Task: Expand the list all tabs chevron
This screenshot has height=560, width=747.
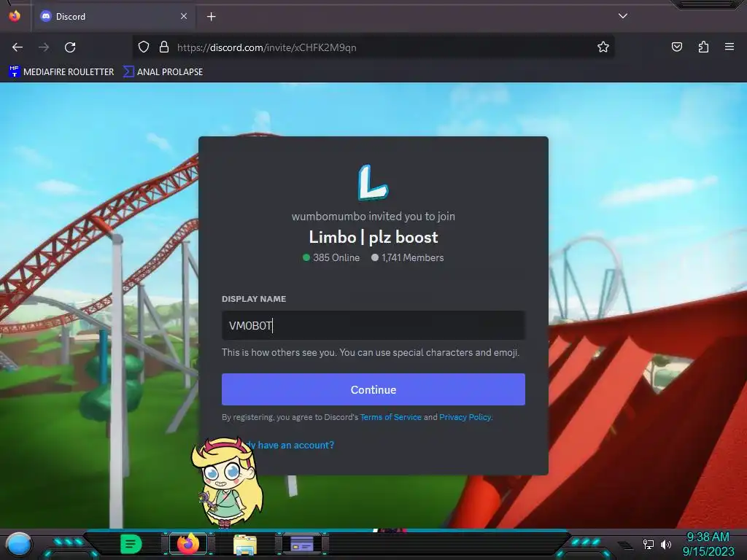Action: (x=623, y=16)
